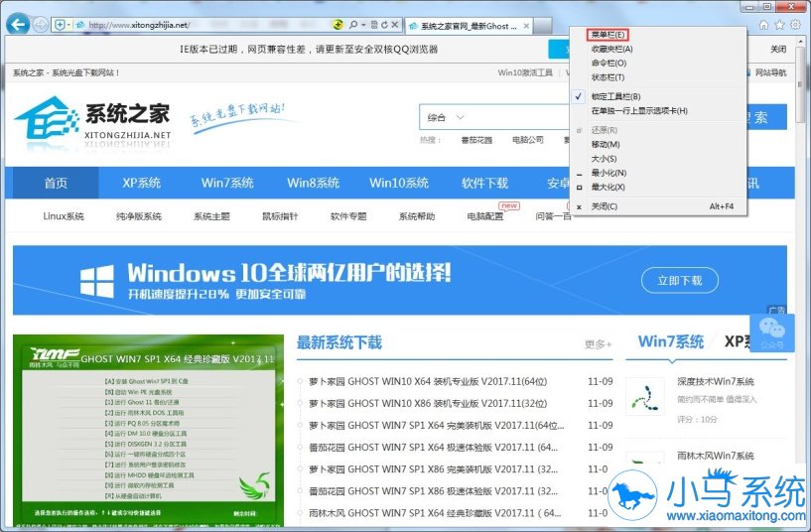The width and height of the screenshot is (811, 532).
Task: Click the IE Home icon
Action: click(x=763, y=24)
